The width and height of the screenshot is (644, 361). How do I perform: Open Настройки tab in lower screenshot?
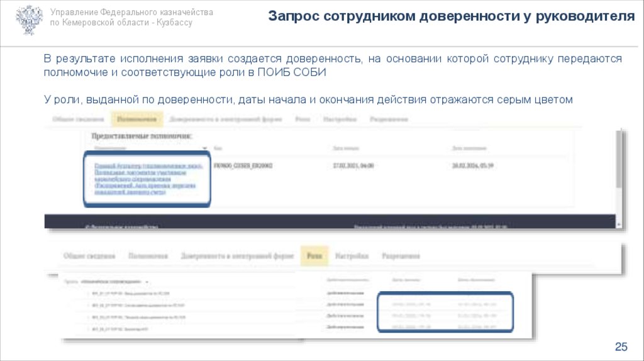pyautogui.click(x=352, y=256)
